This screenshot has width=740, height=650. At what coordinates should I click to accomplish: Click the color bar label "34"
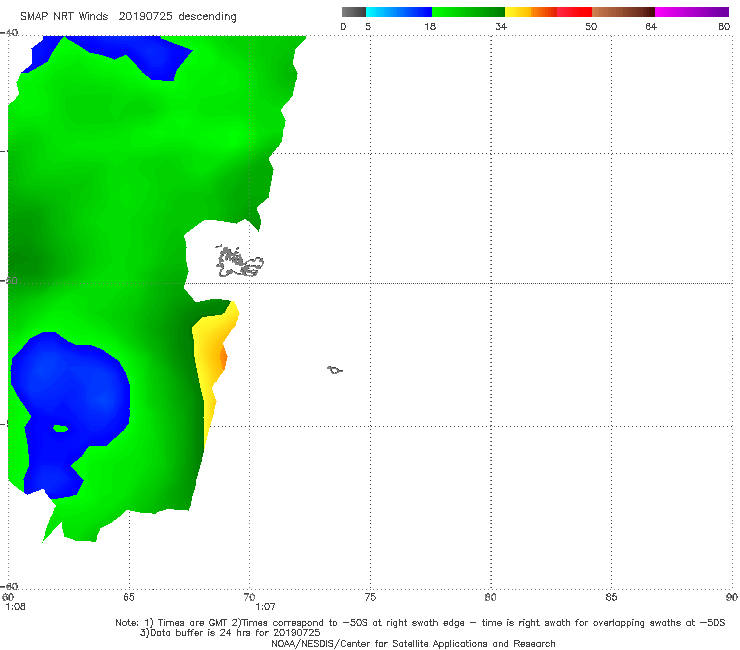click(501, 27)
